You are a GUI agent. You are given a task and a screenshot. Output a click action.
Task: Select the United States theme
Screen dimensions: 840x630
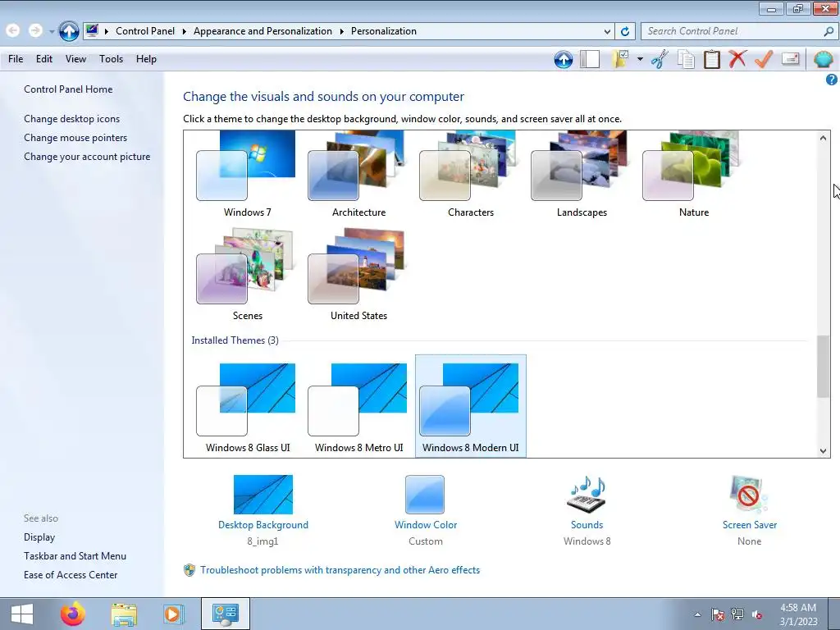358,274
